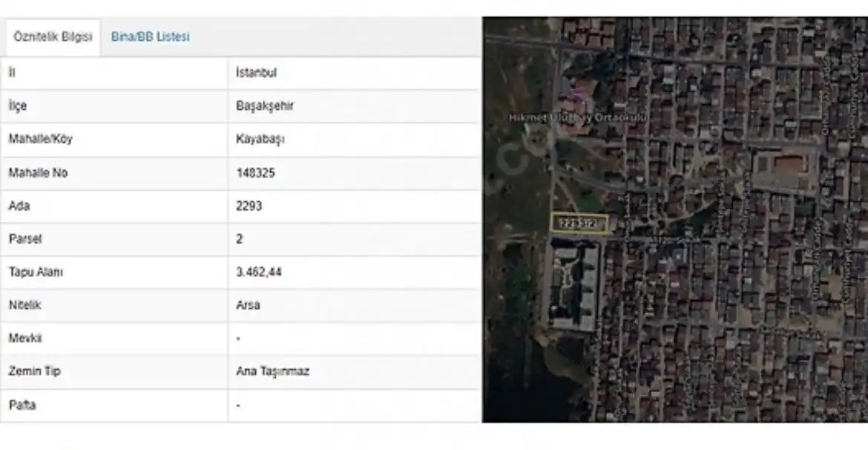Switch to the Öznitelik Bilgisi tab

pyautogui.click(x=53, y=36)
